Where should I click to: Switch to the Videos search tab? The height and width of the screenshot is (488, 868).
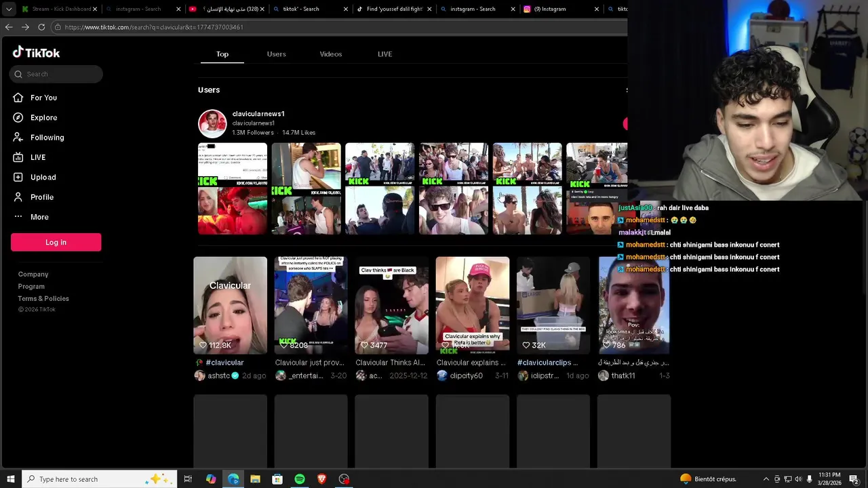331,54
